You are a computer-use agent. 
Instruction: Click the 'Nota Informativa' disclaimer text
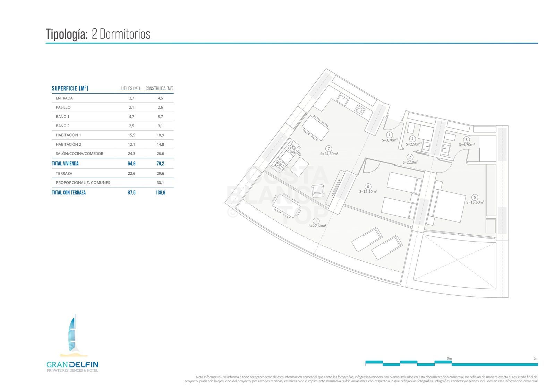361,379
